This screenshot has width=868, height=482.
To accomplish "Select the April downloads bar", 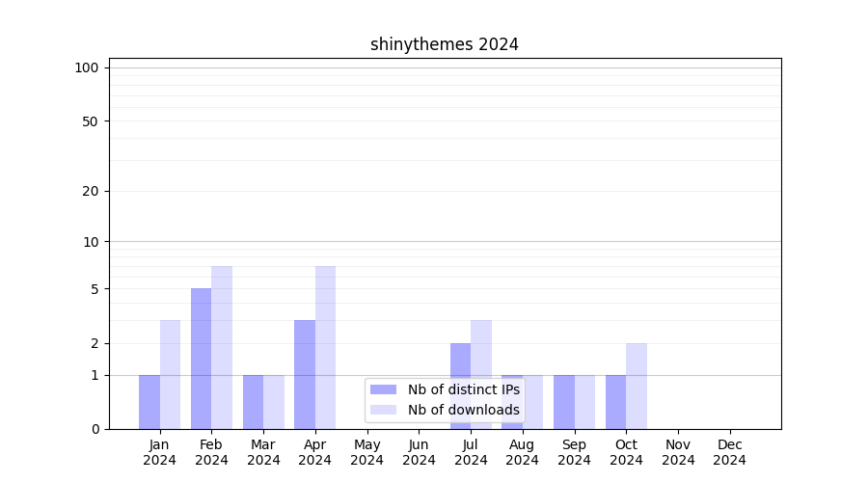I will click(x=325, y=347).
